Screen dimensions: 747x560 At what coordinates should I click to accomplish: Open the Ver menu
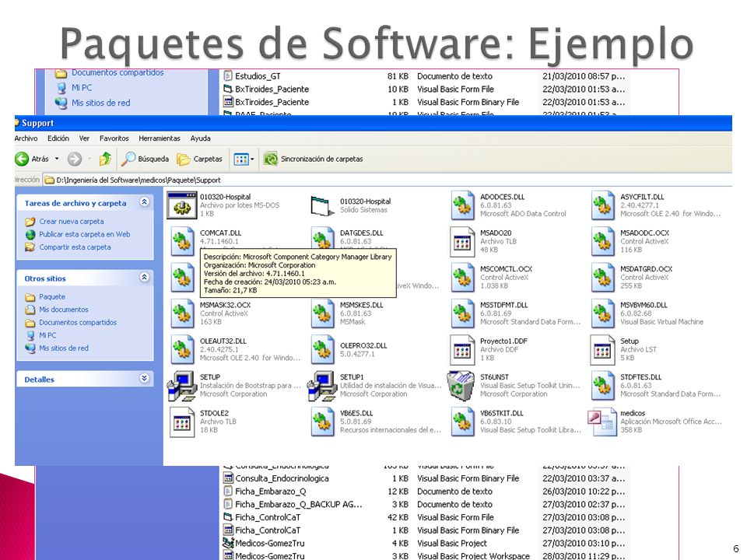pyautogui.click(x=84, y=138)
